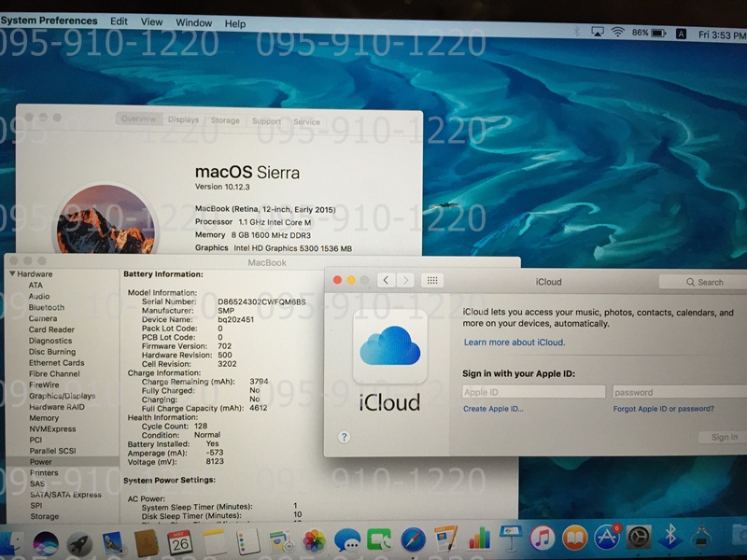Select NVMExpress in the Hardware list
The image size is (747, 560).
[53, 428]
